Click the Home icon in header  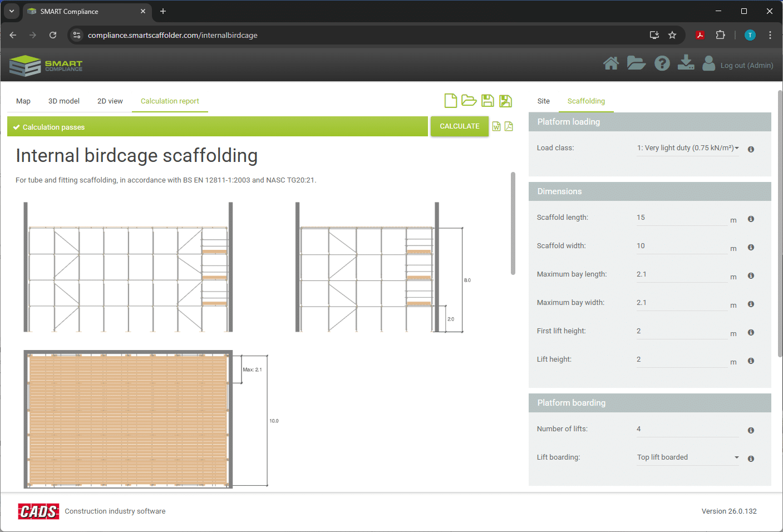(x=610, y=64)
